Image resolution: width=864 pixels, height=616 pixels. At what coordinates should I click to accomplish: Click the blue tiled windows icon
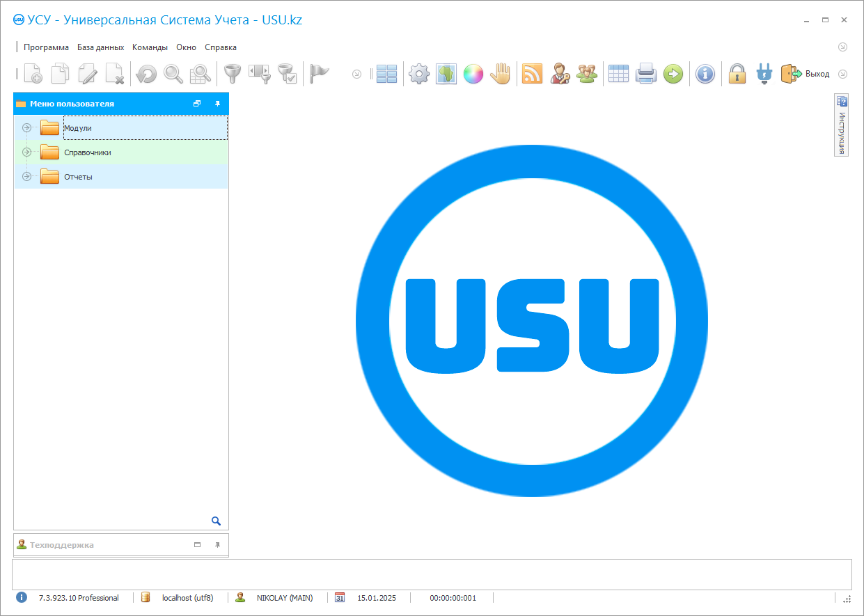coord(386,74)
